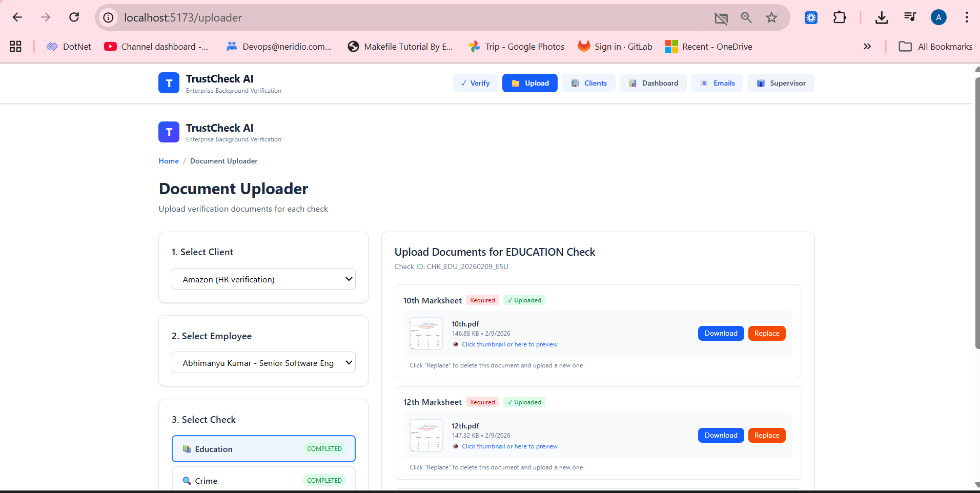Open the apps grid in bookmarks bar

click(x=15, y=47)
